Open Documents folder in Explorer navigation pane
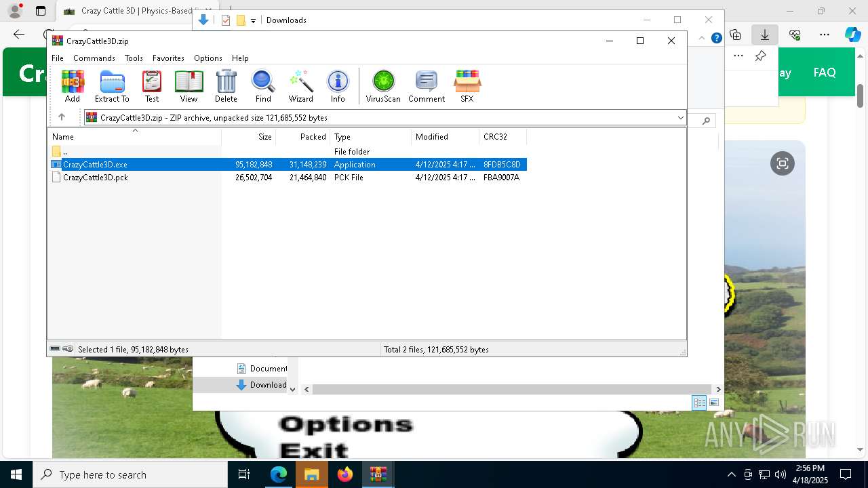Image resolution: width=868 pixels, height=488 pixels. click(261, 369)
